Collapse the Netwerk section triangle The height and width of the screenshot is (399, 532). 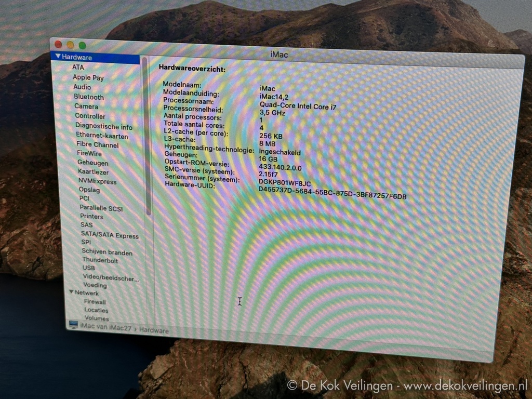(72, 292)
